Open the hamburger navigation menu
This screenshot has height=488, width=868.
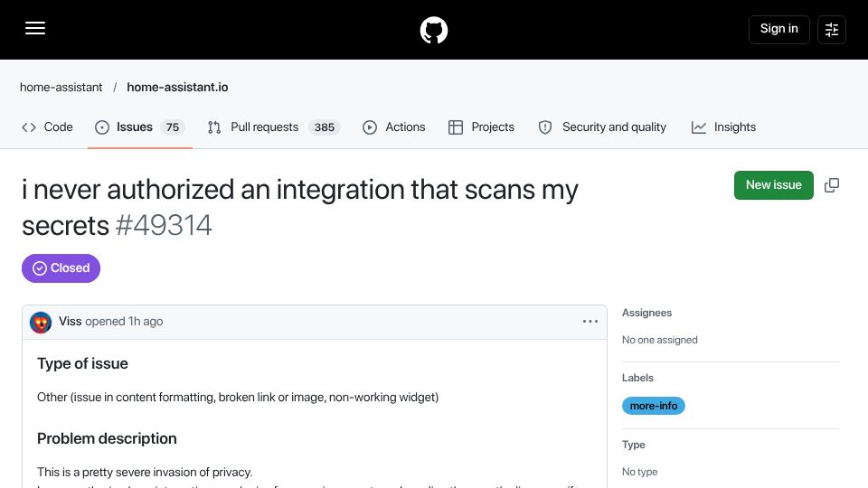35,28
